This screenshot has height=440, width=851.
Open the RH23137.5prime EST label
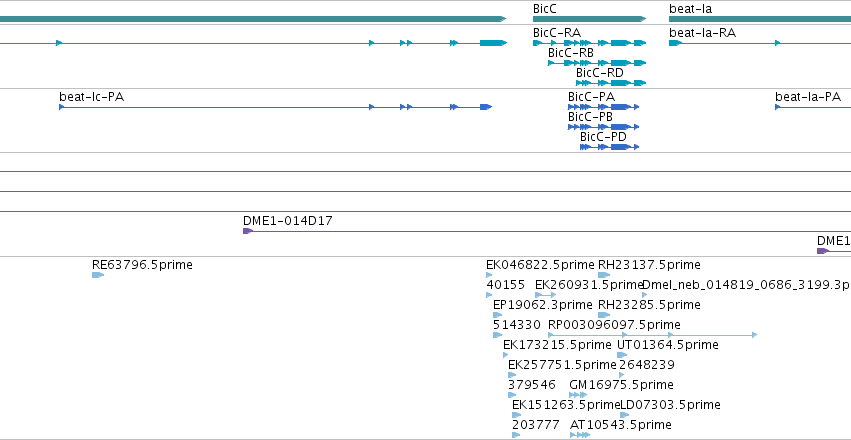point(649,265)
